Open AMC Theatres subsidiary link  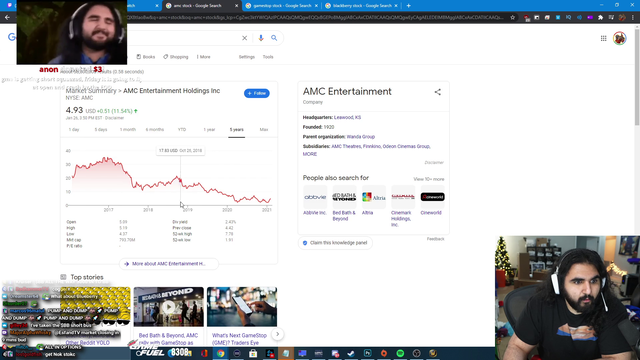(346, 147)
